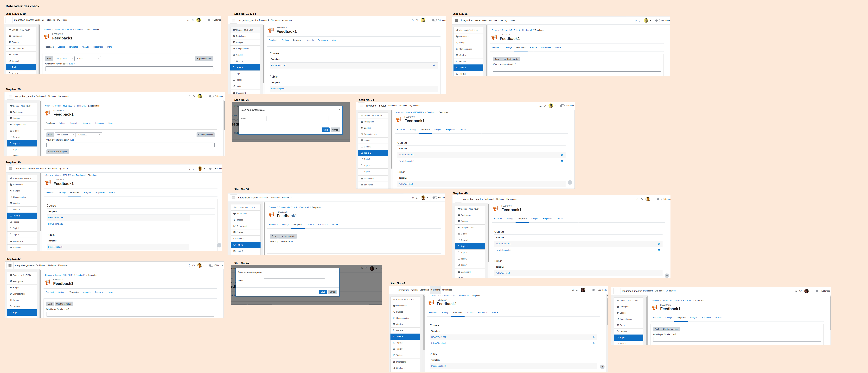This screenshot has width=868, height=373.
Task: Delete NEW TEMPLATE via trash icon, Step 24
Action: tap(562, 155)
